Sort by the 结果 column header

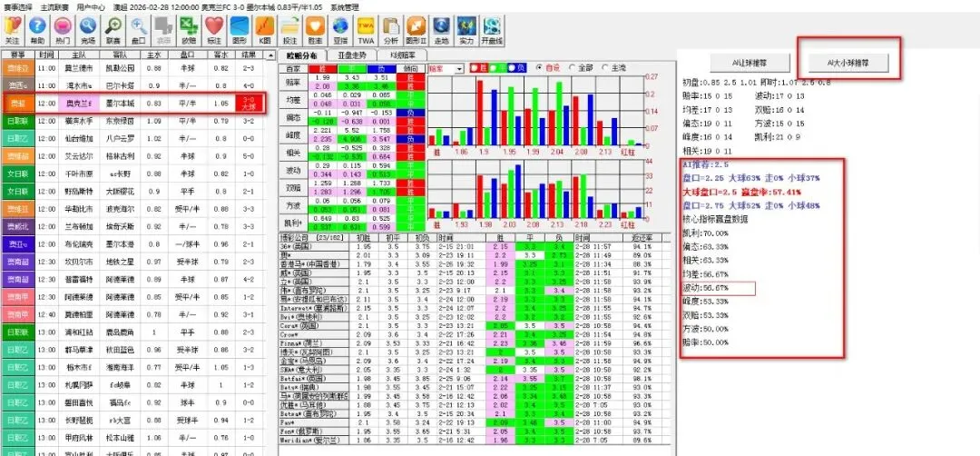tap(250, 55)
